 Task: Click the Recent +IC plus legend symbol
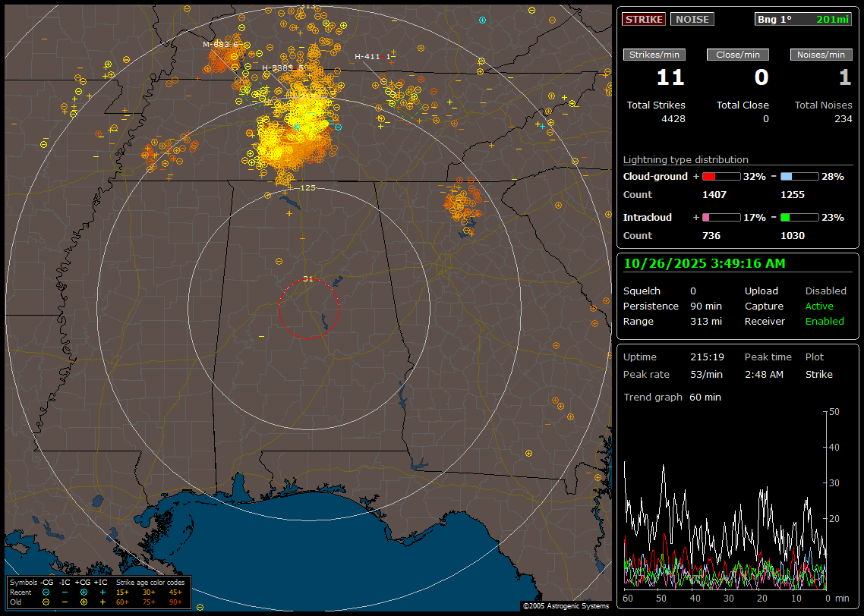tap(102, 592)
